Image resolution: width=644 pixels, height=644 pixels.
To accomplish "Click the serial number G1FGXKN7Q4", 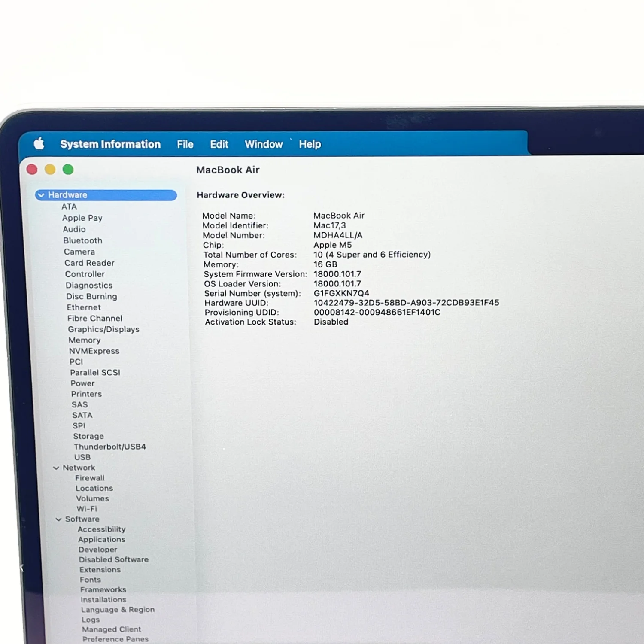I will (341, 293).
